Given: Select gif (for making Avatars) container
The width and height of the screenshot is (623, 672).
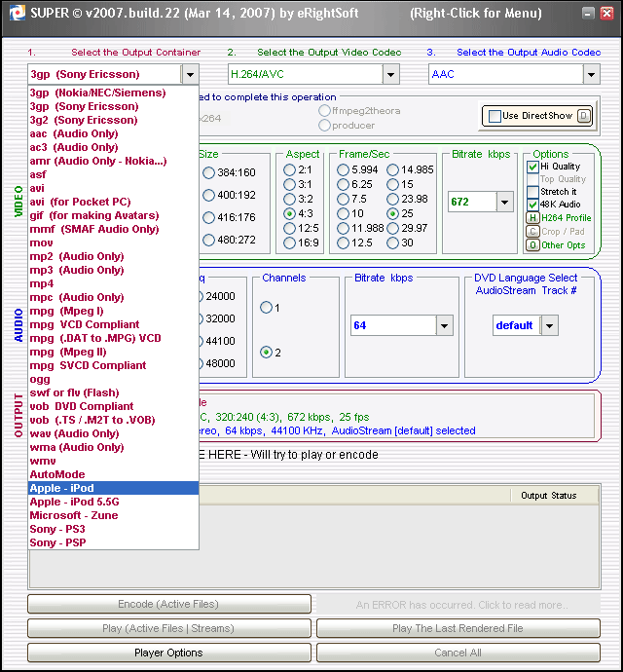Looking at the screenshot, I should 114,215.
